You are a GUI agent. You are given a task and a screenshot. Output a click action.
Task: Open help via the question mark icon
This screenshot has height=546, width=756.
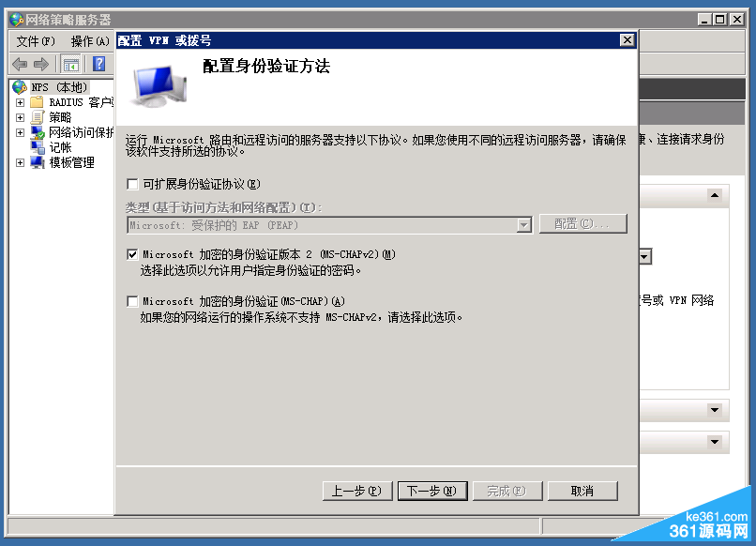[98, 64]
